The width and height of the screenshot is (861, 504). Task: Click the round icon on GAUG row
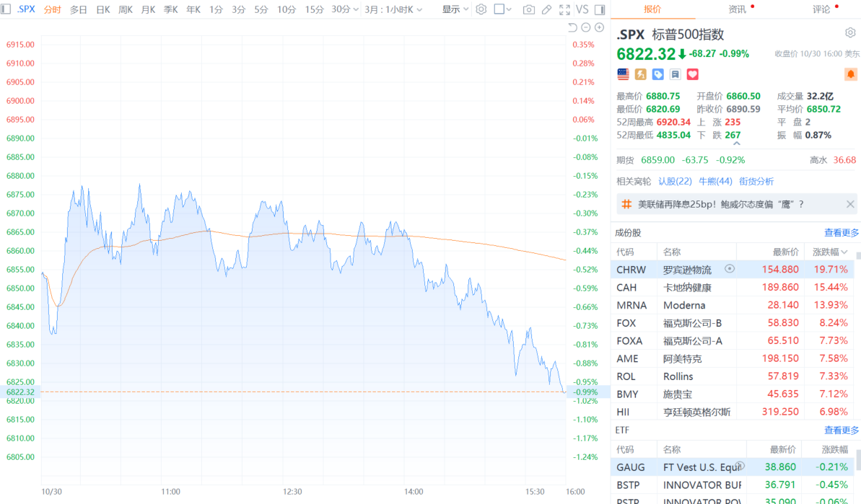(740, 466)
